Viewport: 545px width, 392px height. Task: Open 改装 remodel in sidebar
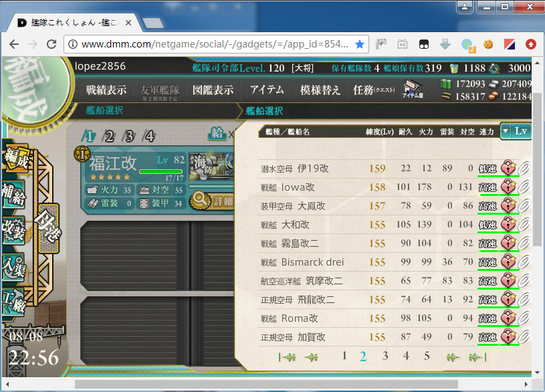point(13,230)
